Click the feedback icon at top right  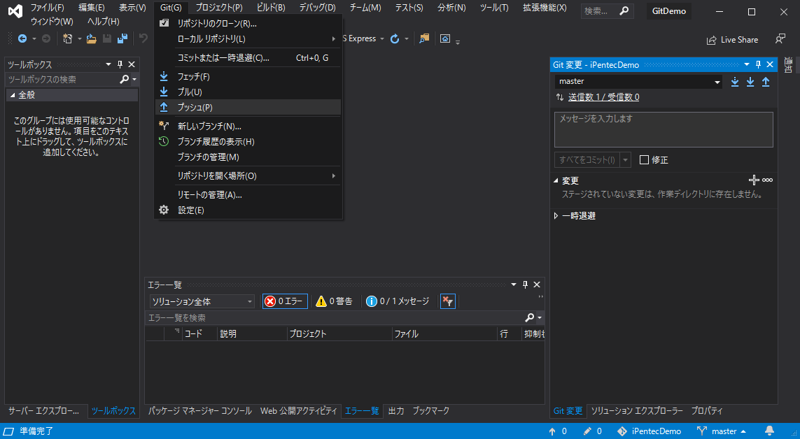780,39
